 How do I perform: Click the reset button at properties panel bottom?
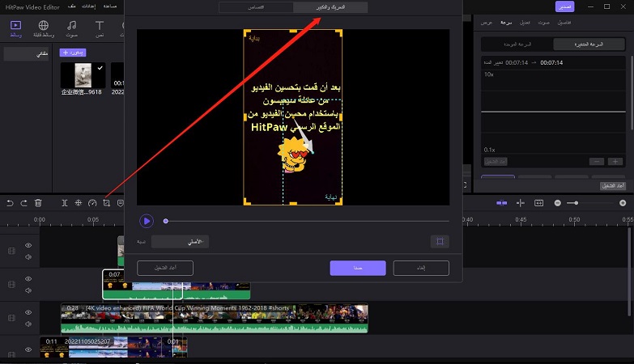613,186
